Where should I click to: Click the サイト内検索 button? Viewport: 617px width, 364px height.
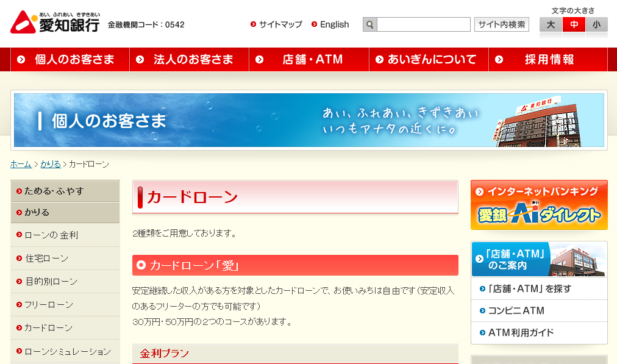coord(501,24)
